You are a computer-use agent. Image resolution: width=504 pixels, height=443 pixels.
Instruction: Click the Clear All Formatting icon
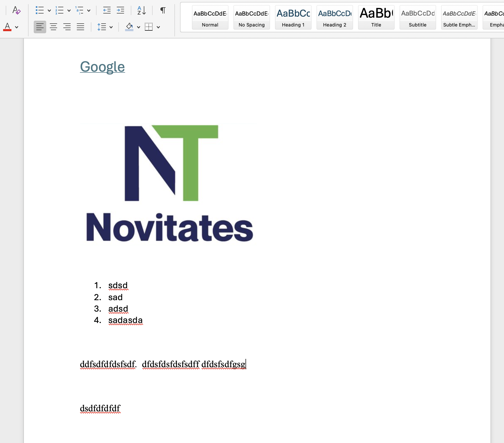[16, 10]
